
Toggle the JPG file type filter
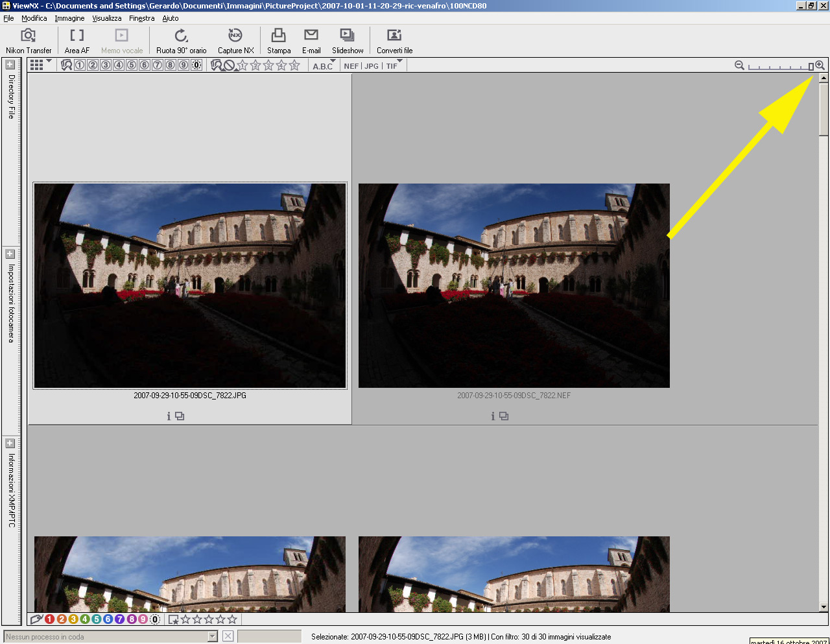pos(372,66)
